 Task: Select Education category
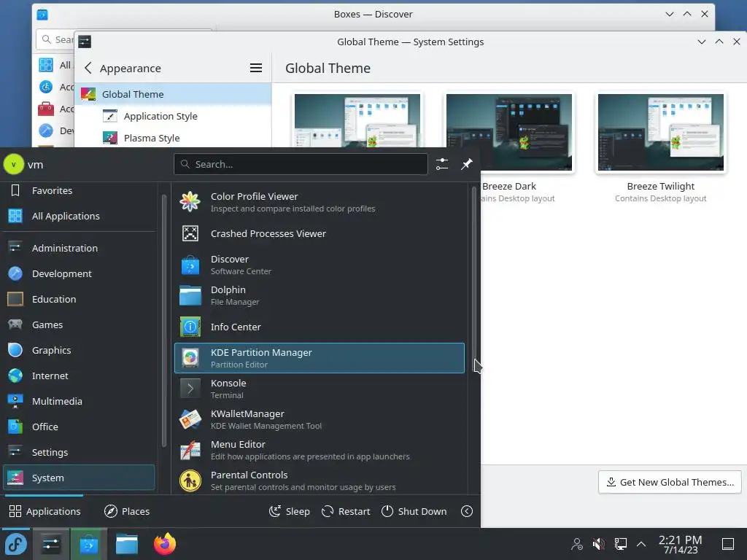[79, 299]
